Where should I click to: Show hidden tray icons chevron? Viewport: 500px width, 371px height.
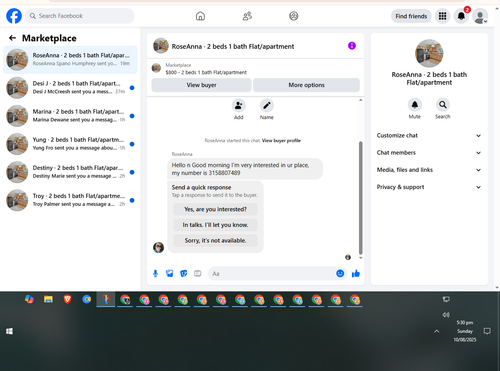(x=437, y=331)
